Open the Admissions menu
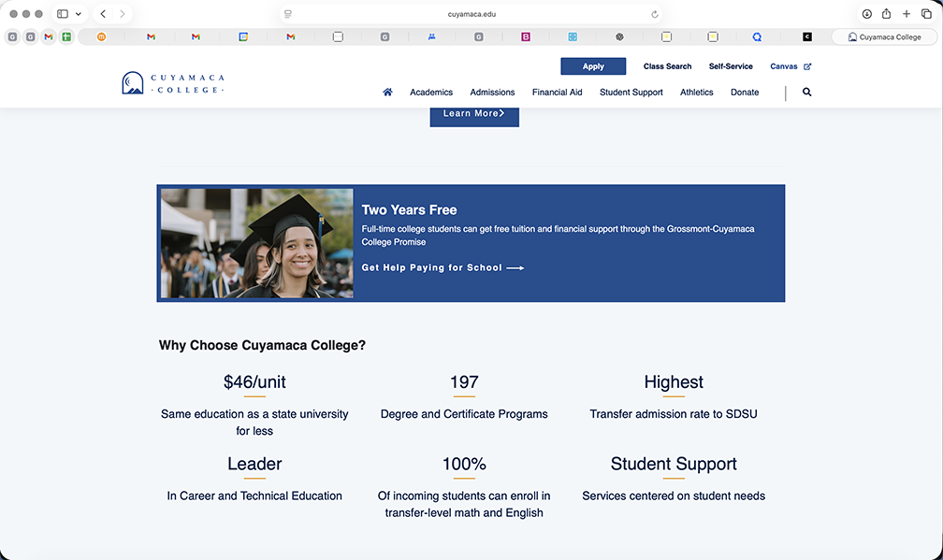The height and width of the screenshot is (560, 943). tap(492, 92)
